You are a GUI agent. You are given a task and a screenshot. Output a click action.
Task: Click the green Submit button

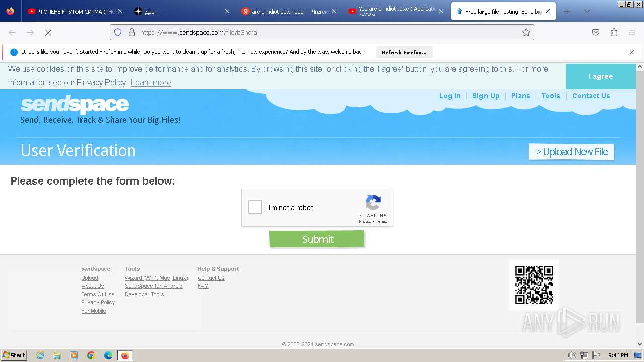316,239
